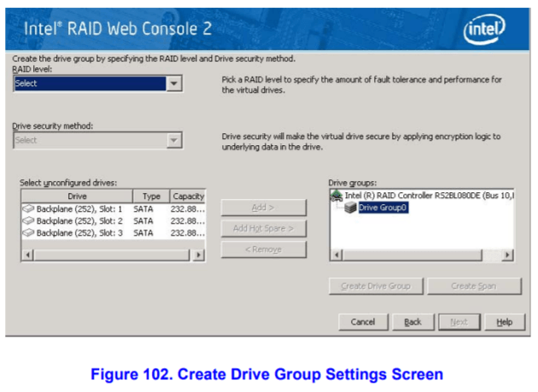Click SATA type cell for Slot 2
This screenshot has width=538, height=392.
[143, 221]
